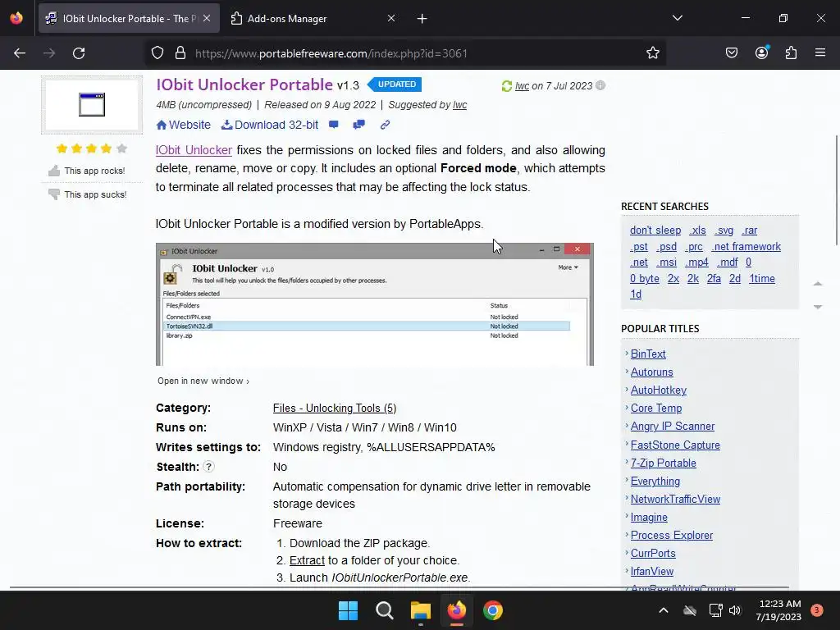Open the notification badge showing 3

coord(817,610)
